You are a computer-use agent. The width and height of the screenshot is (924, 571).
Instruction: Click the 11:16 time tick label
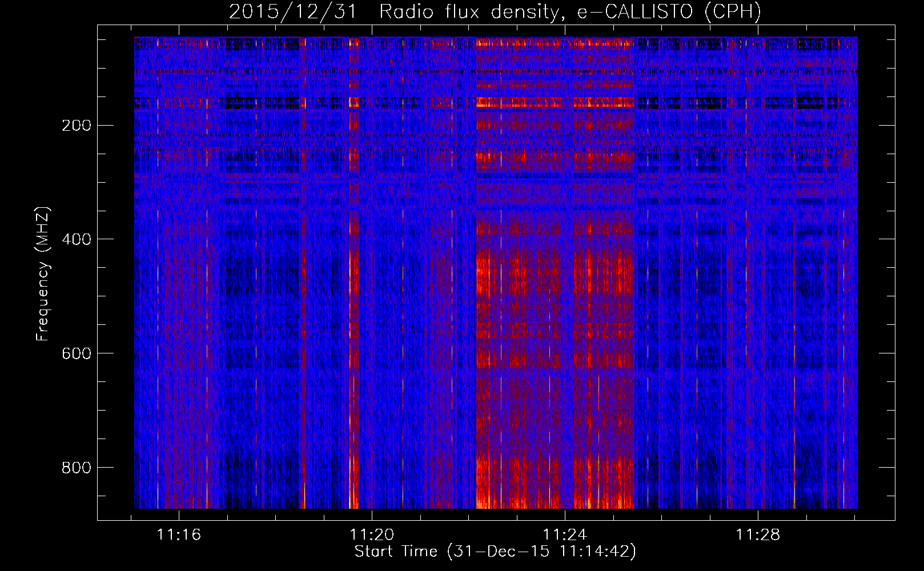[179, 535]
